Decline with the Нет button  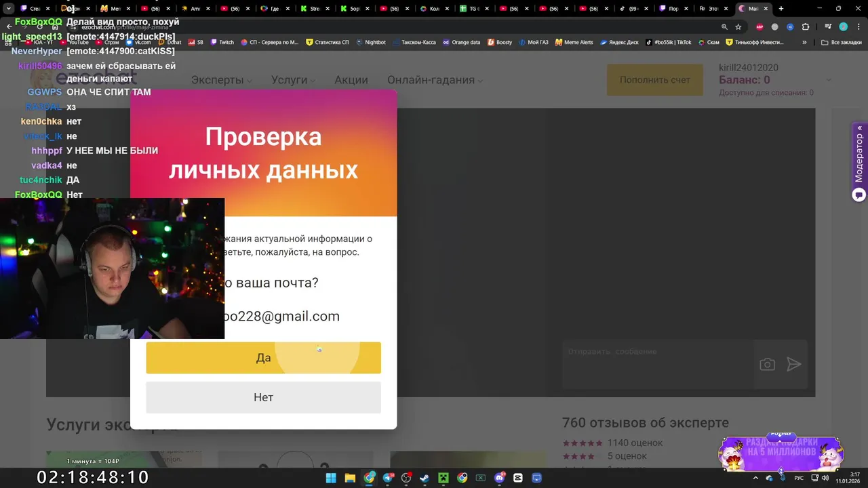(263, 397)
